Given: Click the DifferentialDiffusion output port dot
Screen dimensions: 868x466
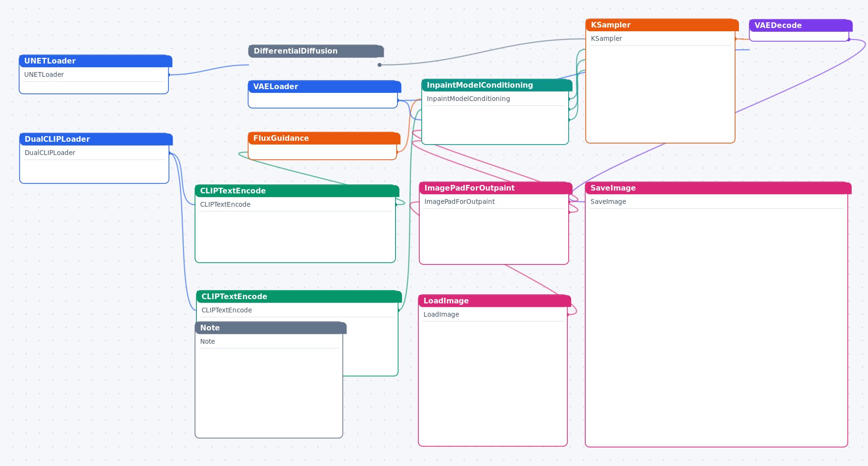Looking at the screenshot, I should pyautogui.click(x=379, y=65).
